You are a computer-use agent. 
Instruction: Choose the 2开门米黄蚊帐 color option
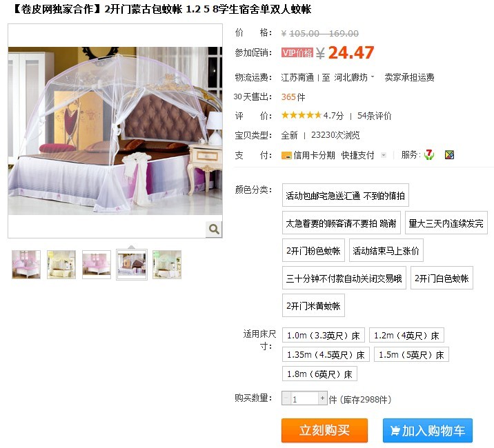pyautogui.click(x=313, y=305)
